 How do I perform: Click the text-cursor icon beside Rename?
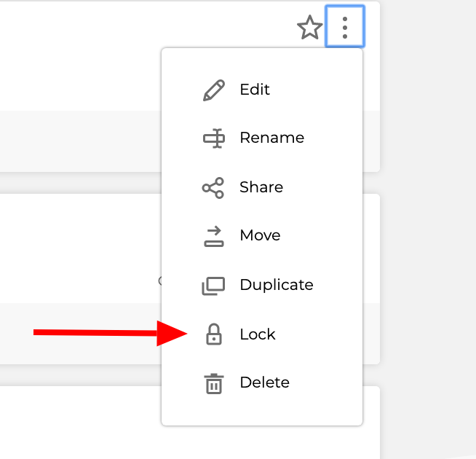[214, 138]
